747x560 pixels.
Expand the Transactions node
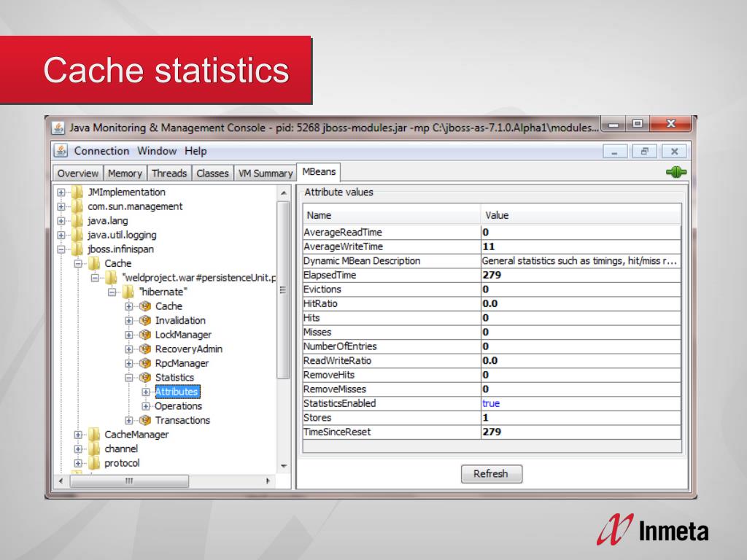[x=129, y=421]
